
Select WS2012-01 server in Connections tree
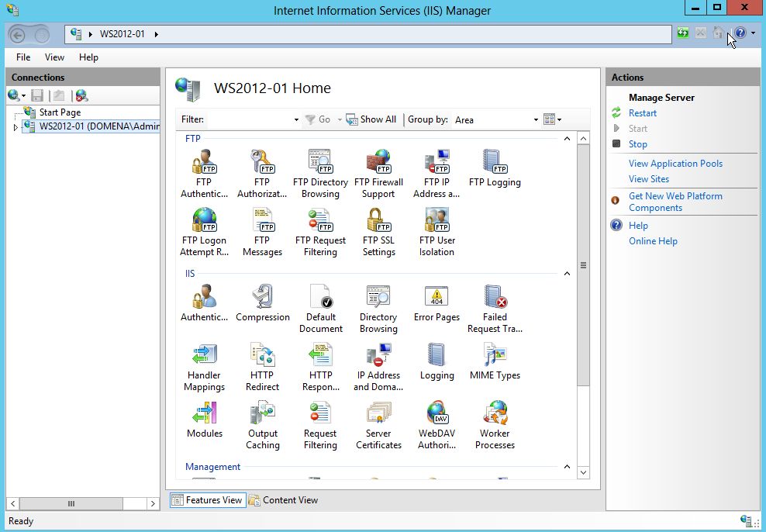pos(99,126)
